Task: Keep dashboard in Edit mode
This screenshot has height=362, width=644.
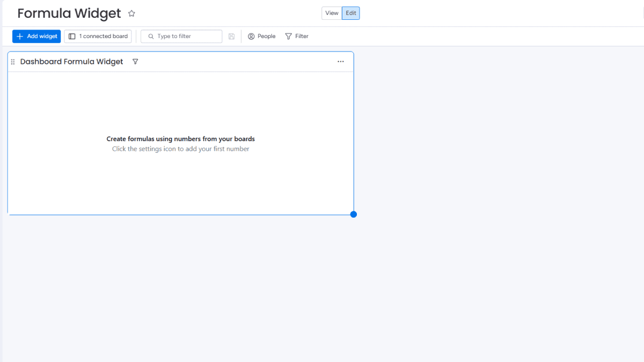Action: [350, 13]
